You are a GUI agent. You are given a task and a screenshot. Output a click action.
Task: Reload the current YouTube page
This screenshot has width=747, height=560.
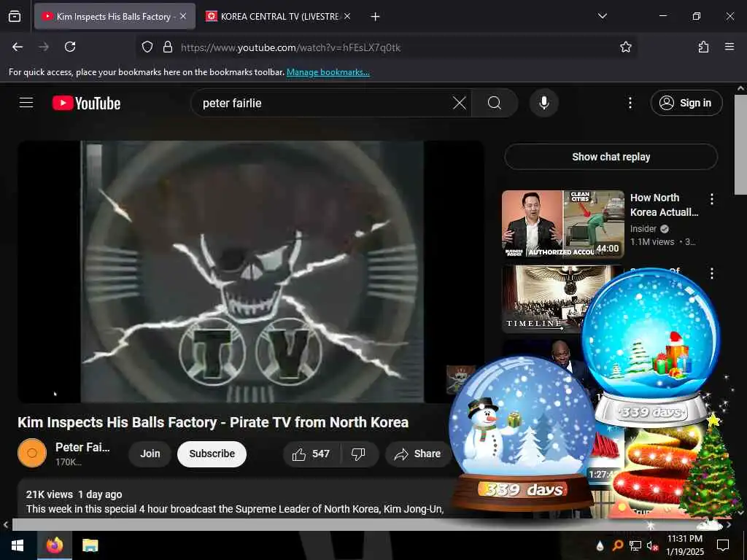70,47
